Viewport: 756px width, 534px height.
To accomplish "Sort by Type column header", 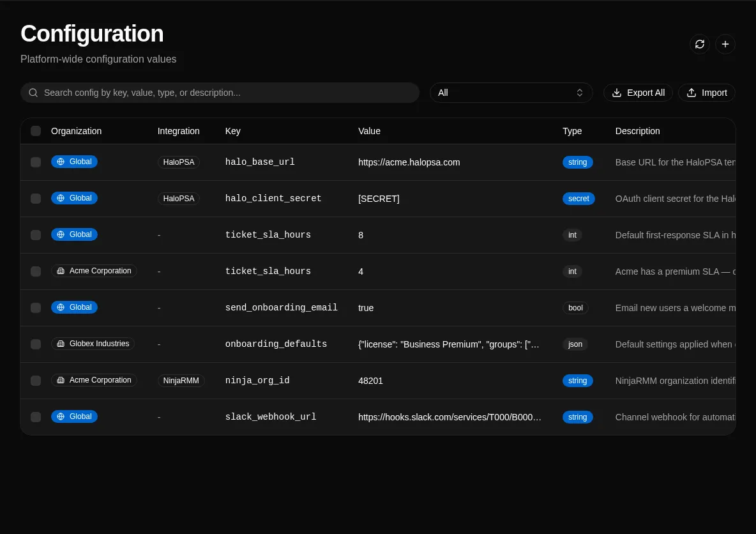I will click(572, 131).
